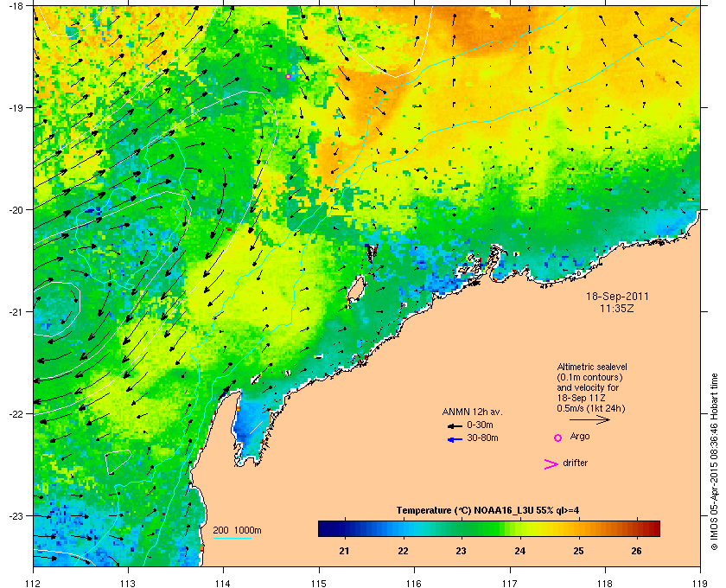
Task: Click the cyan 200 1000m depth contour line legend
Action: pyautogui.click(x=232, y=539)
